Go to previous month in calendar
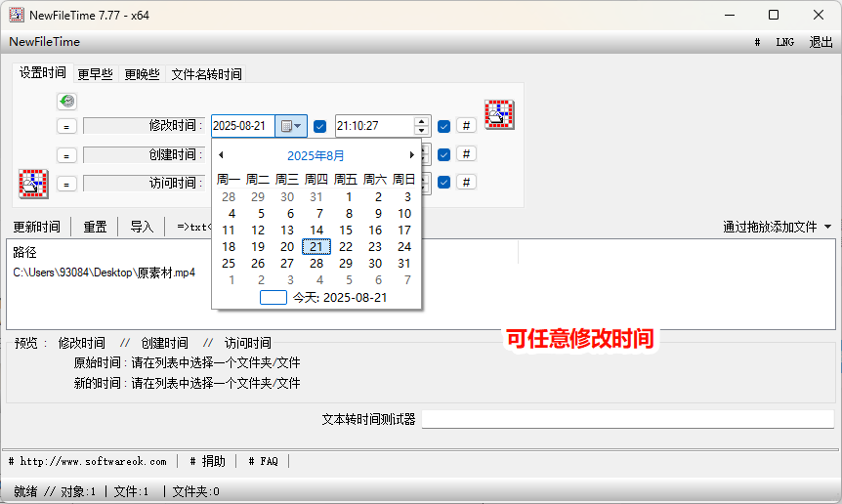This screenshot has height=504, width=842. tap(221, 155)
